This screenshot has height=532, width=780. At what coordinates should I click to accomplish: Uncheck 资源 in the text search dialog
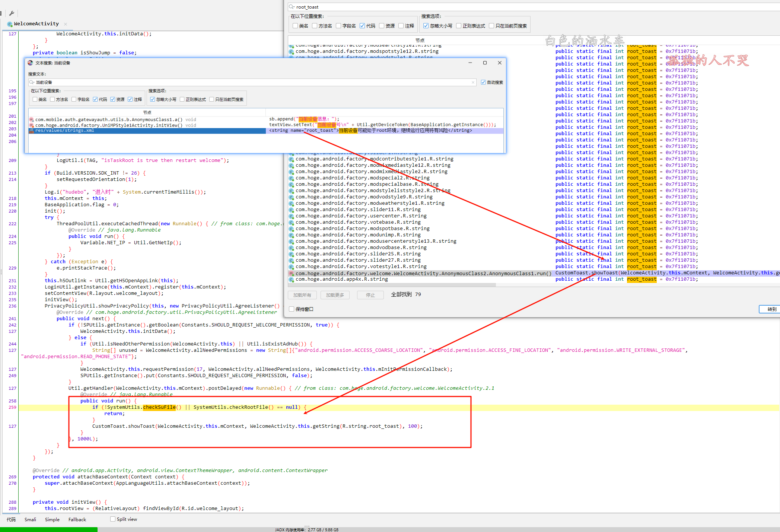pyautogui.click(x=112, y=99)
